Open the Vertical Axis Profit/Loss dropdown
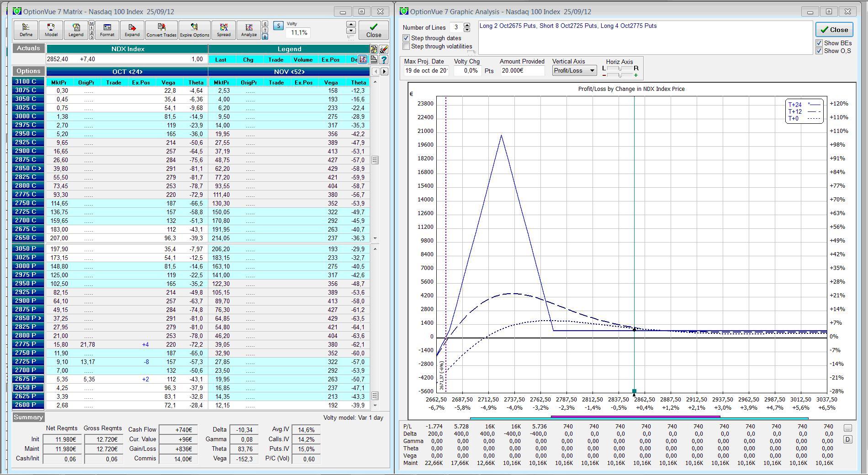The image size is (868, 475). [574, 71]
